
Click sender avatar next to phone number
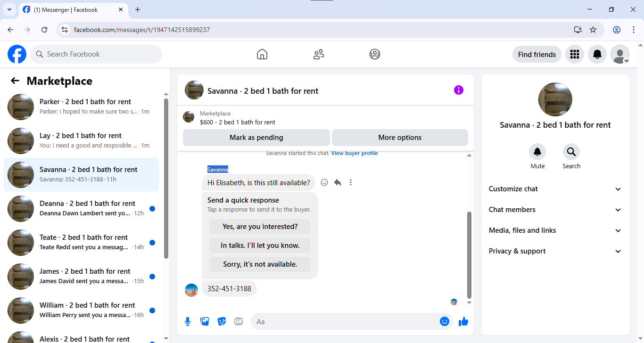191,290
